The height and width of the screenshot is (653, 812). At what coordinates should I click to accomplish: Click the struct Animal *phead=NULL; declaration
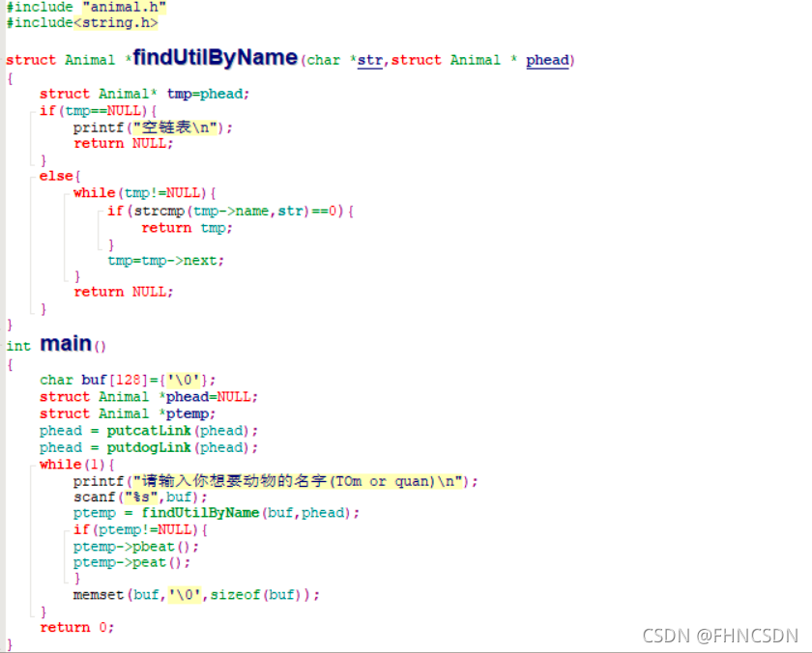point(149,397)
